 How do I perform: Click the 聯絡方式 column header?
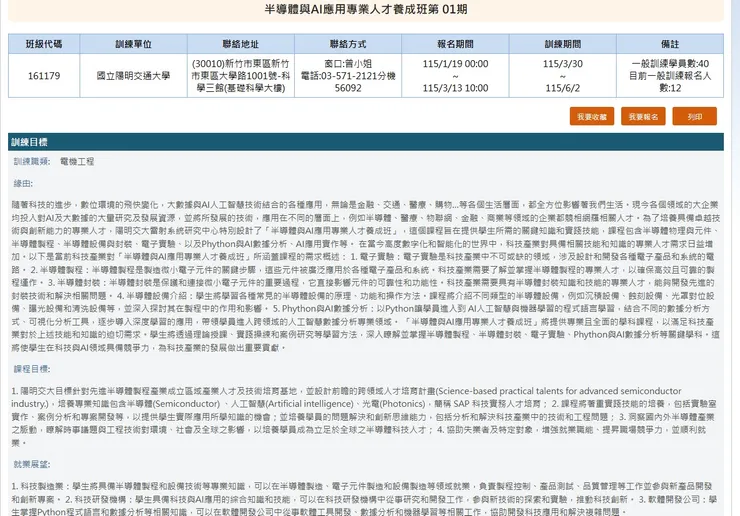(348, 44)
